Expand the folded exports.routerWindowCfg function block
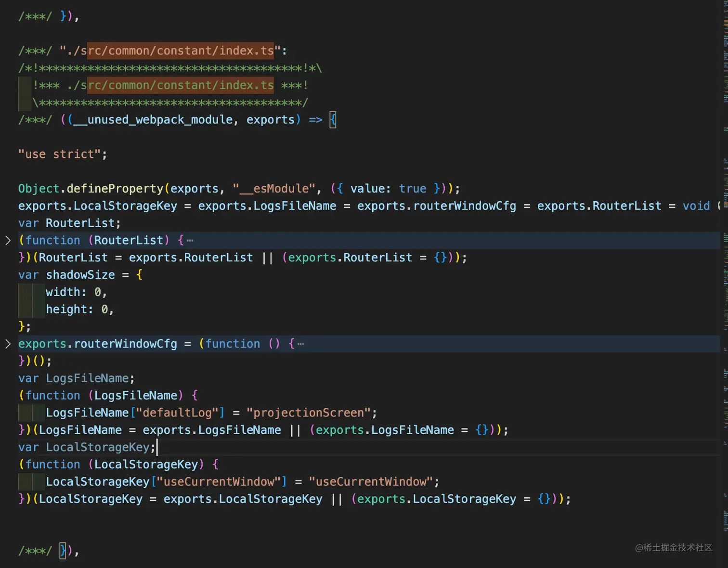 (8, 344)
